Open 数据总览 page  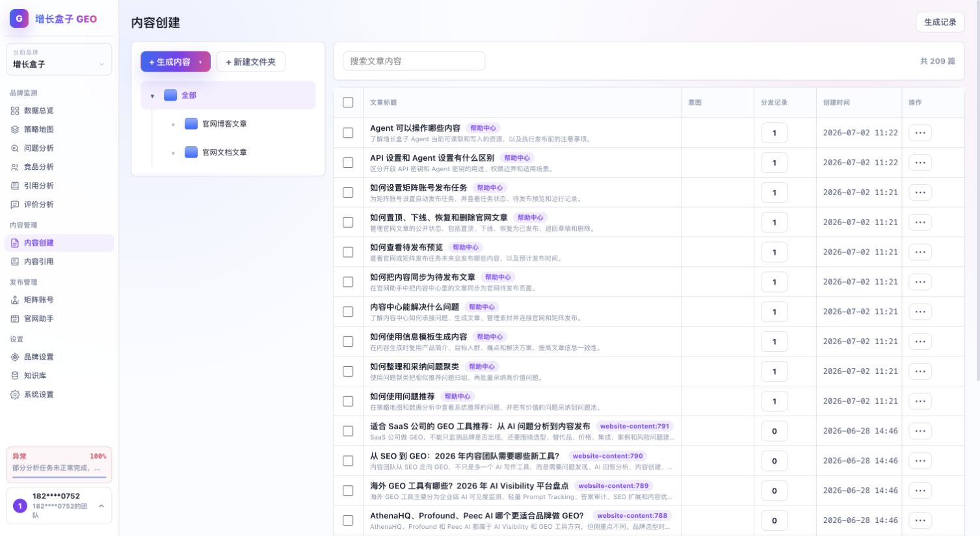coord(59,111)
